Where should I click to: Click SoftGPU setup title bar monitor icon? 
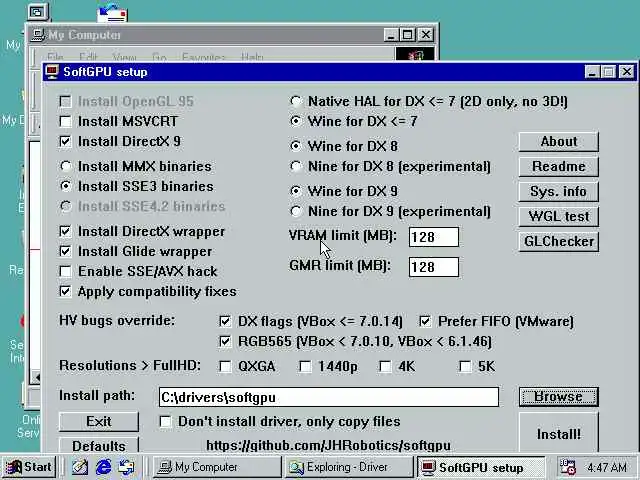click(x=52, y=72)
